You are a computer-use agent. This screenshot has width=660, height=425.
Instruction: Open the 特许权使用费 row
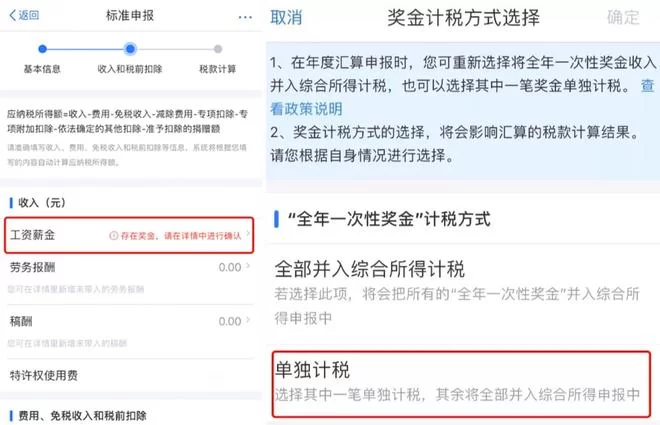point(129,375)
